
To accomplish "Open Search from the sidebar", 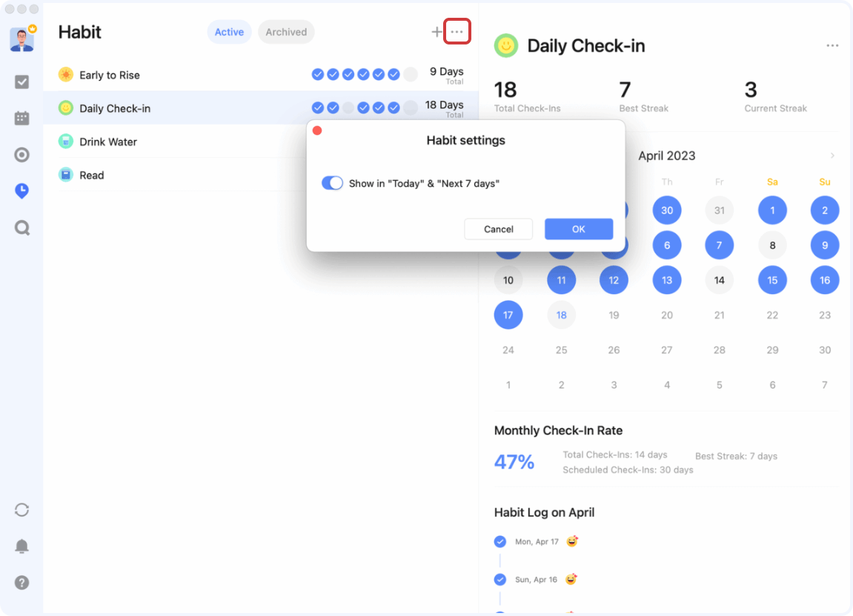I will [x=21, y=228].
